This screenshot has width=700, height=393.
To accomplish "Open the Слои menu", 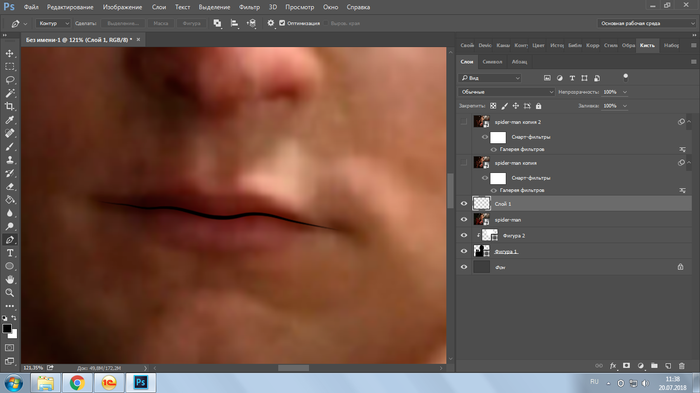I will click(x=158, y=7).
